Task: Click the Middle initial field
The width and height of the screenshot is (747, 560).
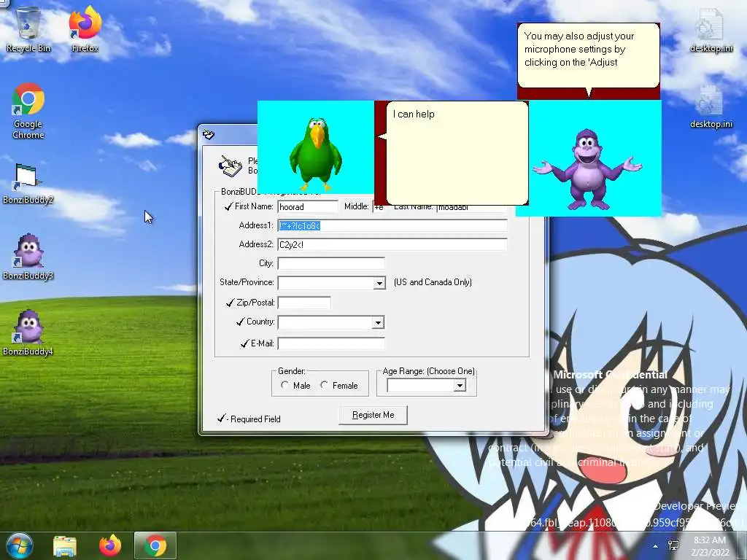Action: (379, 206)
